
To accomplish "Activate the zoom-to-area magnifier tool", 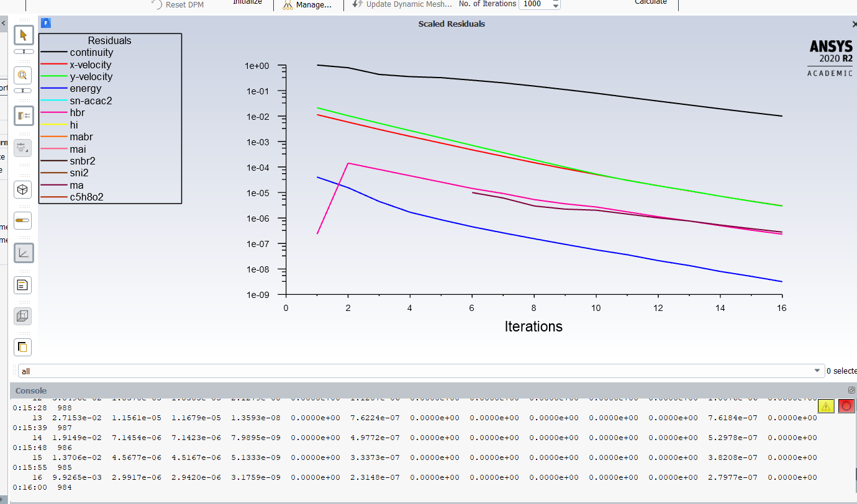I will (24, 76).
